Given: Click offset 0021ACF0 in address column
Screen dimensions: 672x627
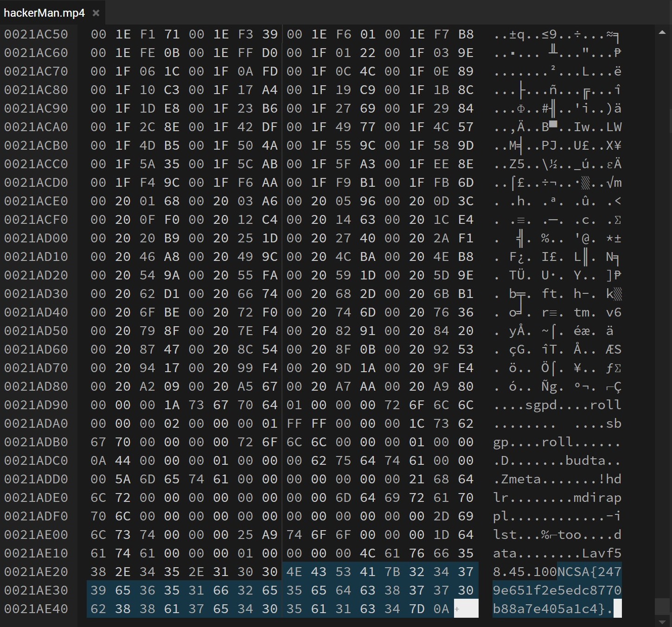Looking at the screenshot, I should [36, 220].
